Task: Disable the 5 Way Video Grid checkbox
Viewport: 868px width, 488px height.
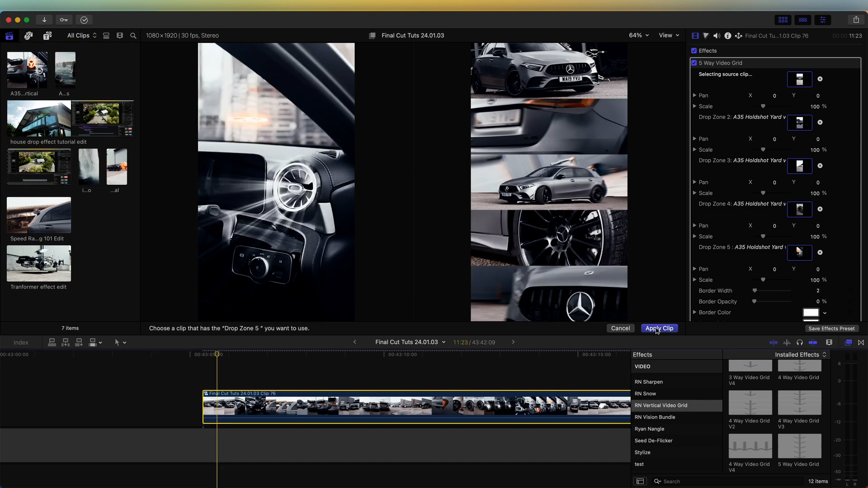Action: pos(694,63)
